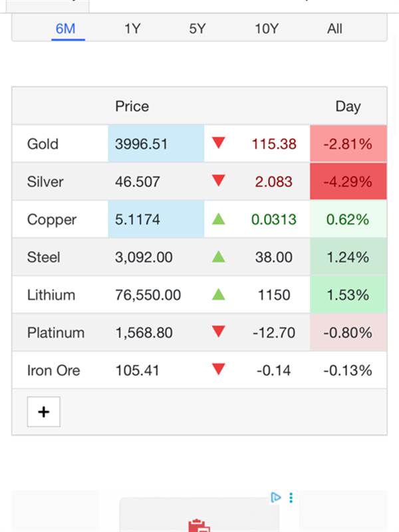
Task: Open the Iron Ore commodity link
Action: click(53, 370)
